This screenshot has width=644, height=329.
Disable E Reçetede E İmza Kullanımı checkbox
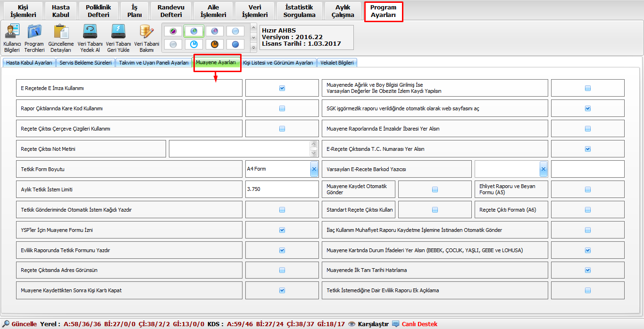click(x=282, y=88)
